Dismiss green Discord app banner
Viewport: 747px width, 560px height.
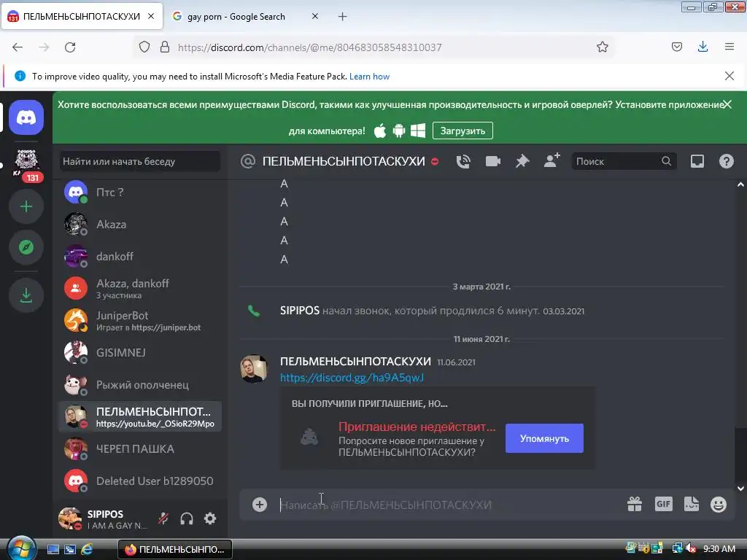click(727, 104)
